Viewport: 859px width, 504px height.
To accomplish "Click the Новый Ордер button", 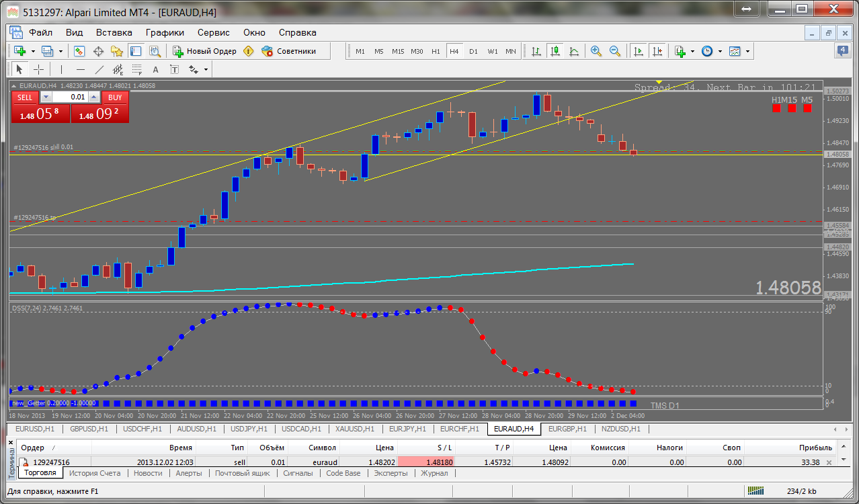I will tap(204, 51).
